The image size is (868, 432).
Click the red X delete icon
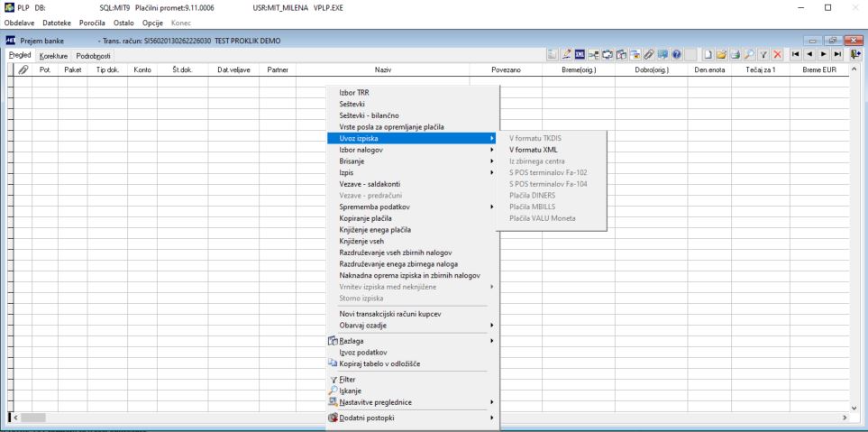777,54
